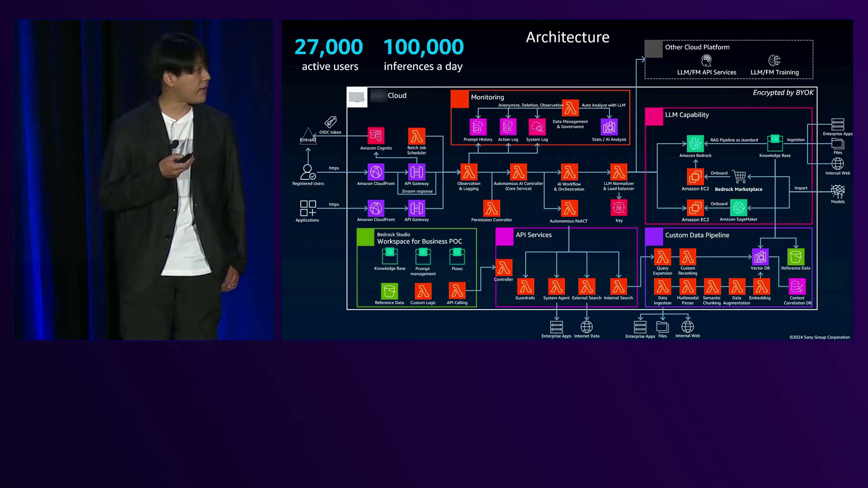Click the "Architecture" slide title
The width and height of the screenshot is (868, 488).
tap(567, 37)
